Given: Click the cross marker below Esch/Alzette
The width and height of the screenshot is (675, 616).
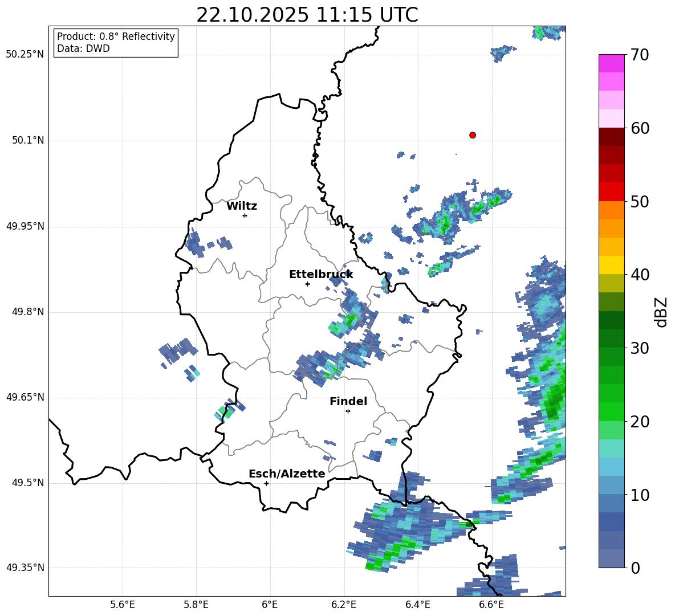Looking at the screenshot, I should coord(266,483).
